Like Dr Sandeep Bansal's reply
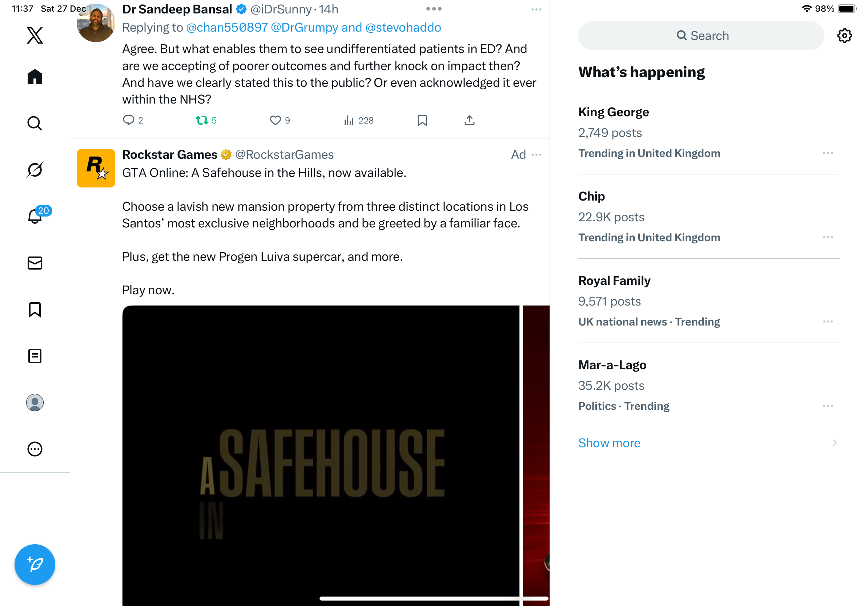868x606 pixels. (275, 121)
